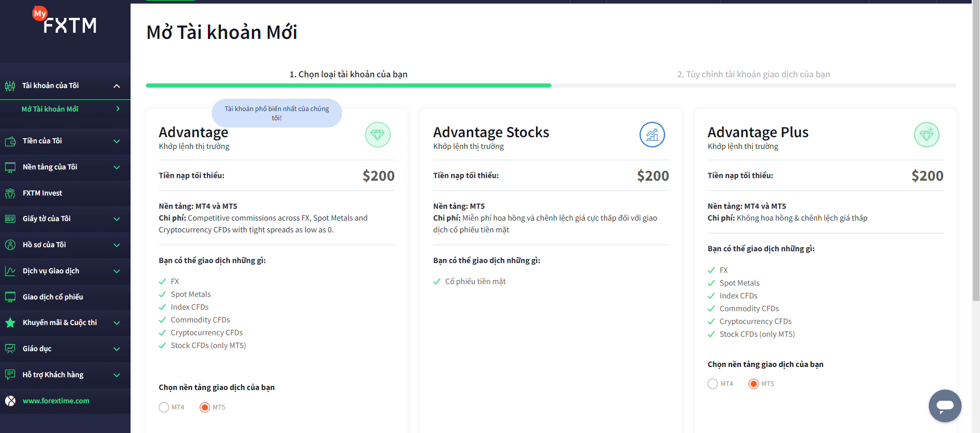Click the star icon beside Khuyến mãi & Cuộc thi
Viewport: 980px width, 433px height.
[10, 323]
